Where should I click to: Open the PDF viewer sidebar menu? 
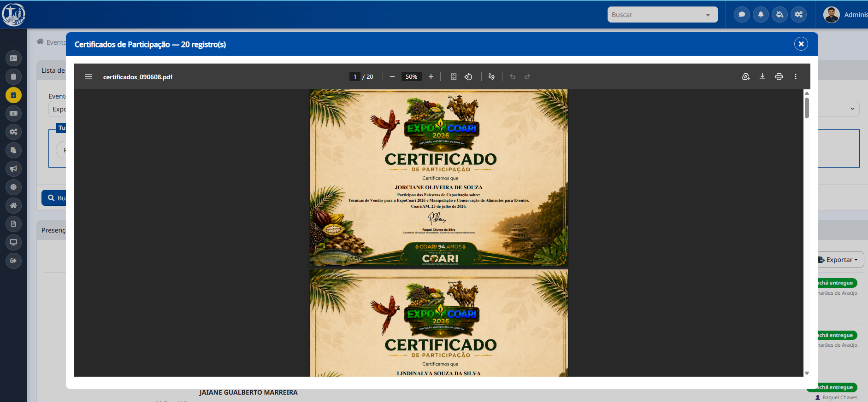[x=89, y=76]
